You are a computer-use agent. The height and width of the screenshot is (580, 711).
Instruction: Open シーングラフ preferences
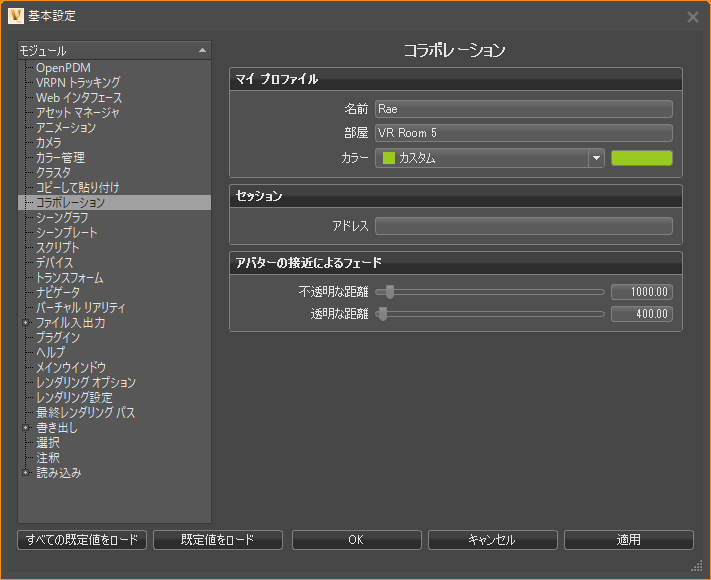coord(62,217)
